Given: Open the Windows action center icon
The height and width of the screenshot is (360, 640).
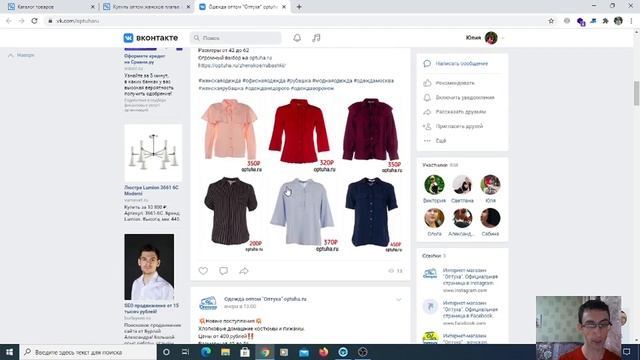Looking at the screenshot, I should (627, 352).
